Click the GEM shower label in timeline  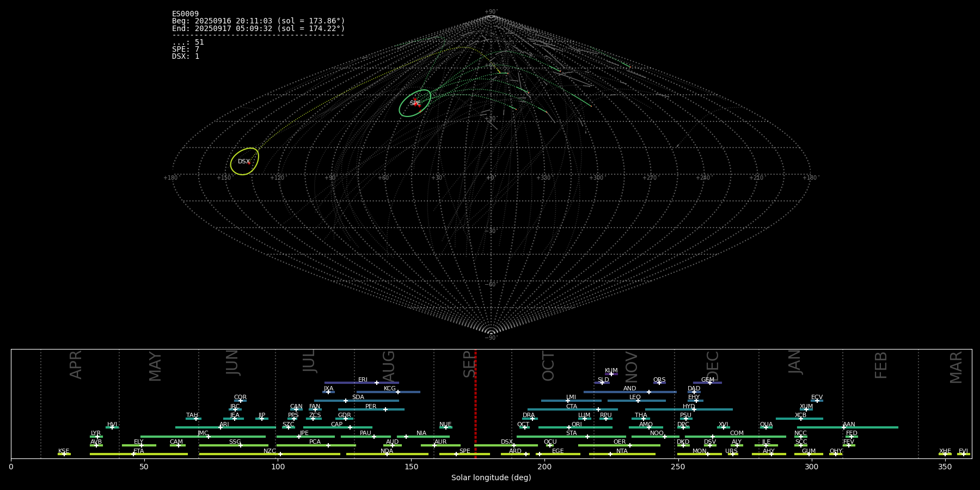click(708, 380)
